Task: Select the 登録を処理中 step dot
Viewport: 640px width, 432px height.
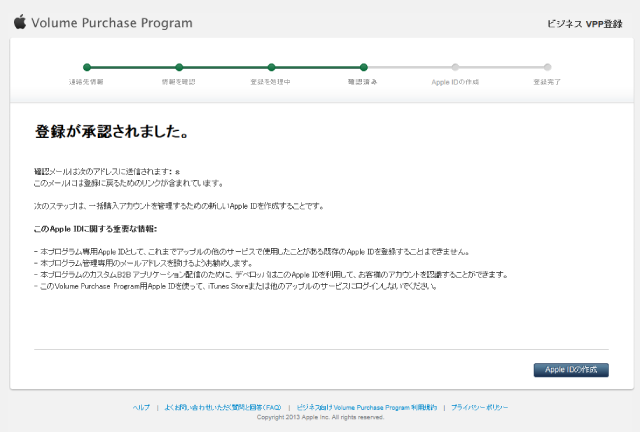Action: click(x=271, y=67)
